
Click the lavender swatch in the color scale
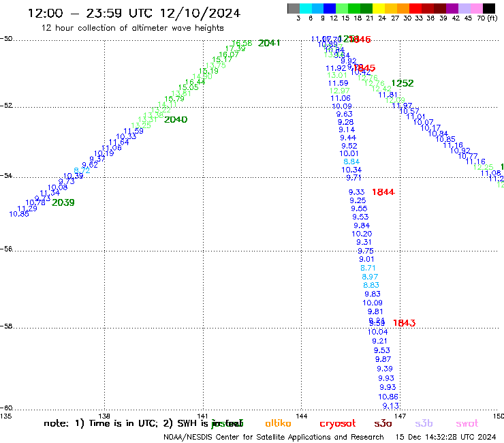click(464, 9)
